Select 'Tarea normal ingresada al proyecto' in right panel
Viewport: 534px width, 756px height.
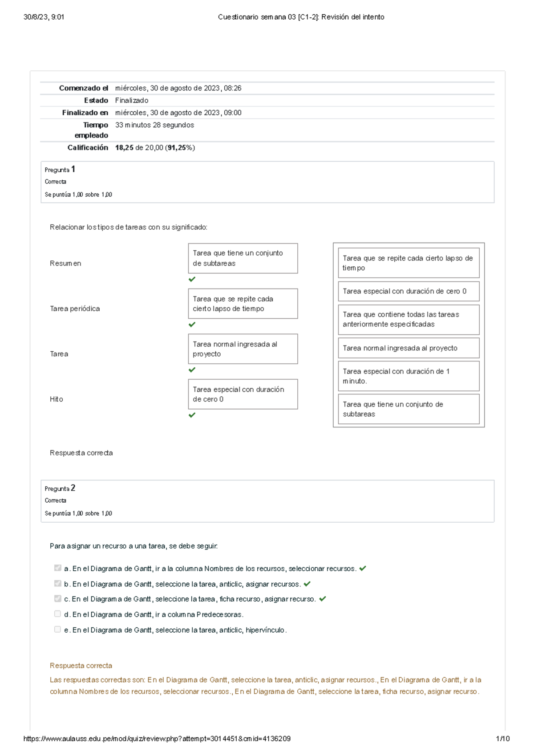tap(409, 348)
